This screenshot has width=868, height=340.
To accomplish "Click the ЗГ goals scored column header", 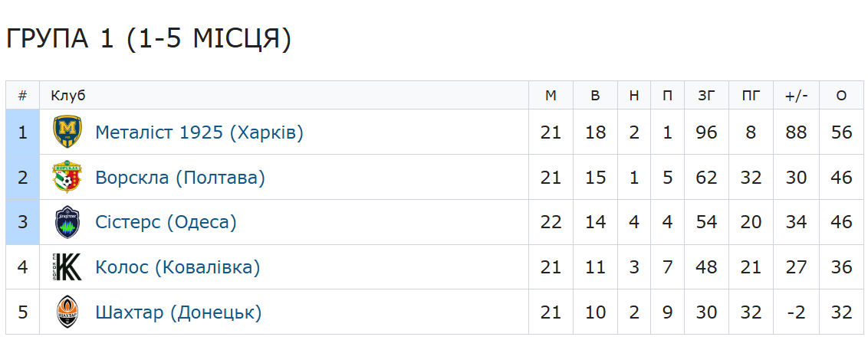I will [x=706, y=96].
